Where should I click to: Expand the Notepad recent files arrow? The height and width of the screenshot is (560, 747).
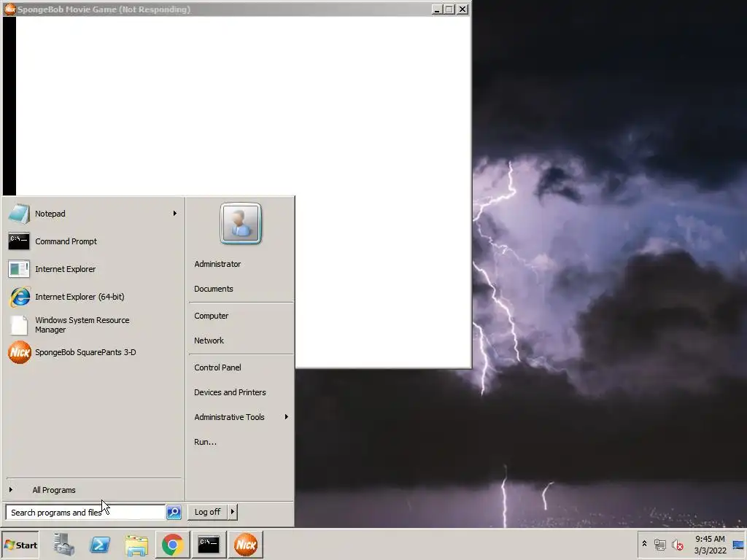click(x=175, y=214)
